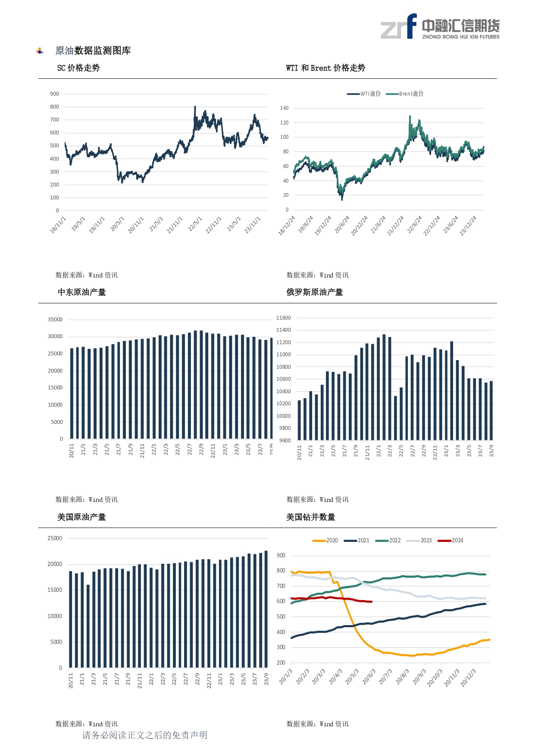
Task: Open the 请务必阅读正文之后的免责声明 disclaimer text
Action: click(x=145, y=735)
